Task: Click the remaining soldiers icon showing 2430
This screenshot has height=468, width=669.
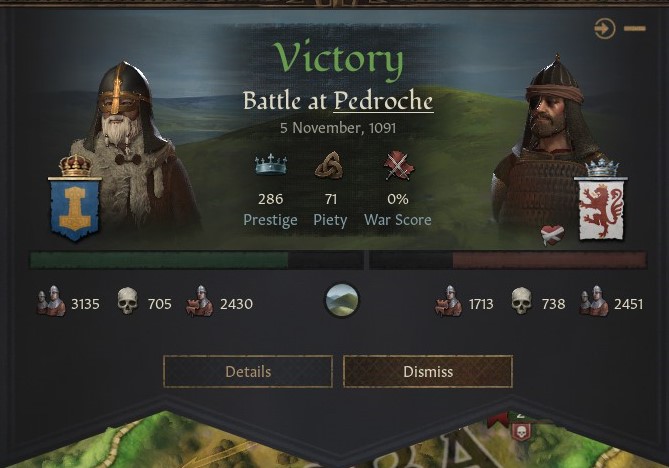Action: coord(200,301)
